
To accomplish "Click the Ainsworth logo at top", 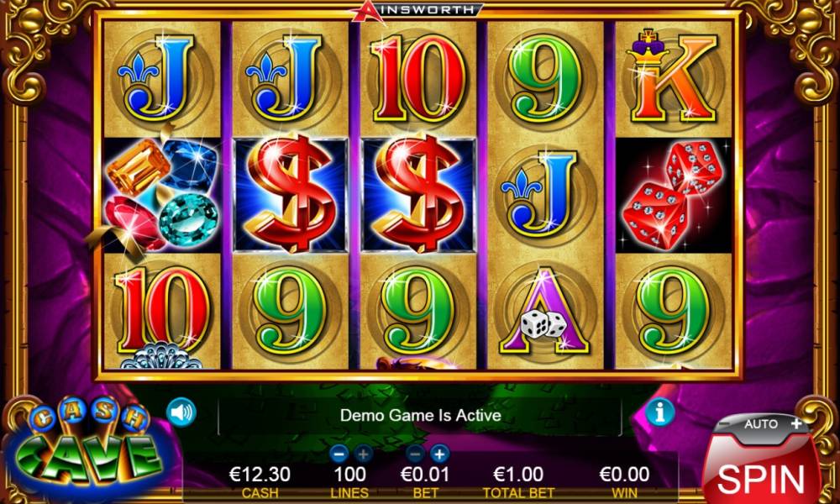I will [x=418, y=11].
